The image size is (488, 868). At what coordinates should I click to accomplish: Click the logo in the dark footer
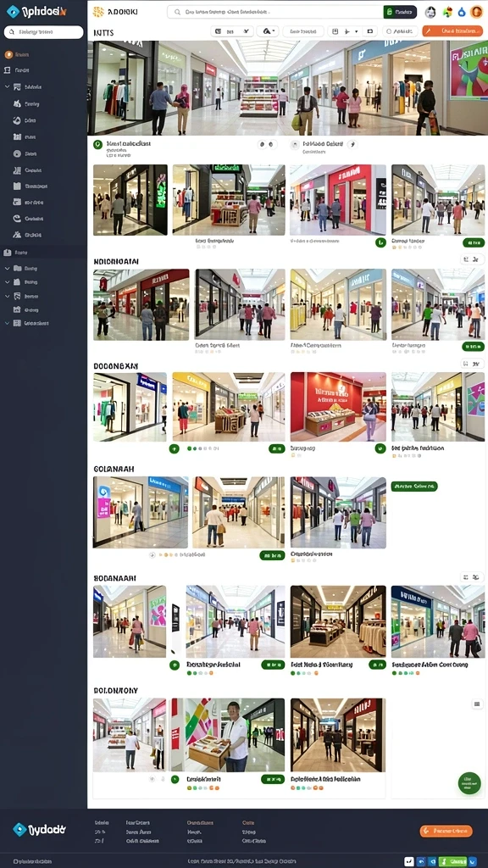[x=39, y=829]
